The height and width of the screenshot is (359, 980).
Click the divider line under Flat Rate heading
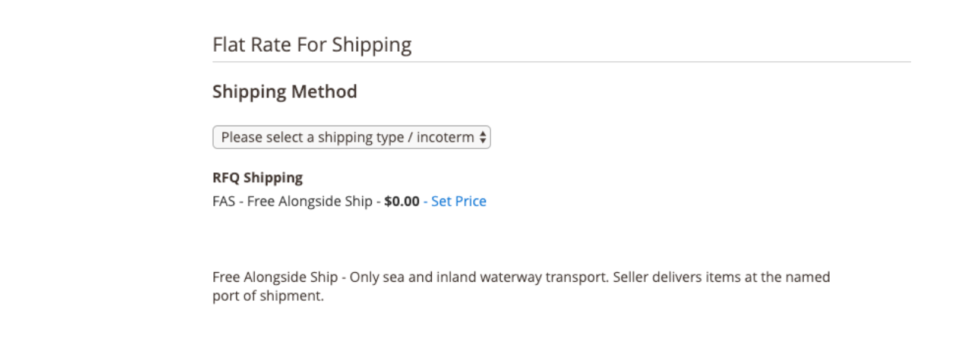[x=561, y=62]
